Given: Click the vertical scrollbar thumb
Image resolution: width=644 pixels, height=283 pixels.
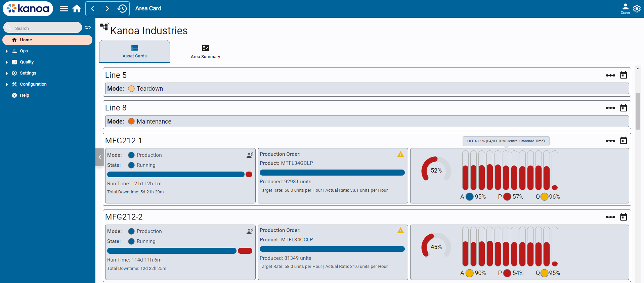Looking at the screenshot, I should [x=638, y=111].
